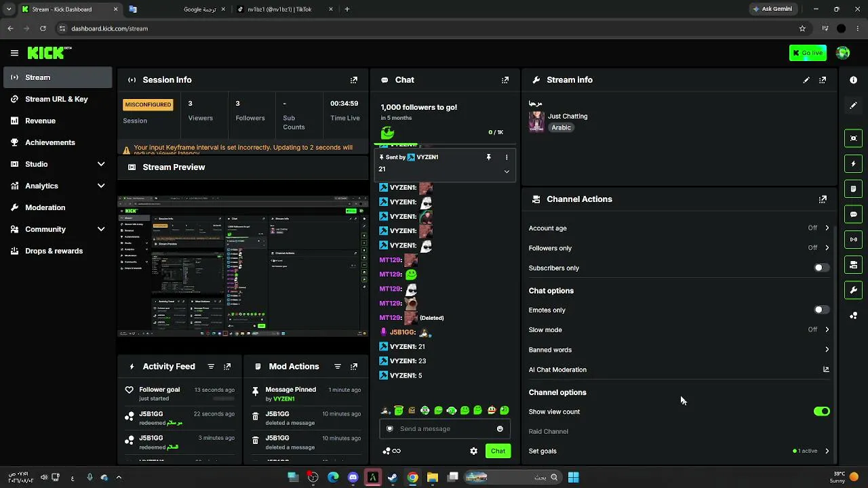Open Followers only settings
Viewport: 868px width, 488px height.
[x=679, y=248]
